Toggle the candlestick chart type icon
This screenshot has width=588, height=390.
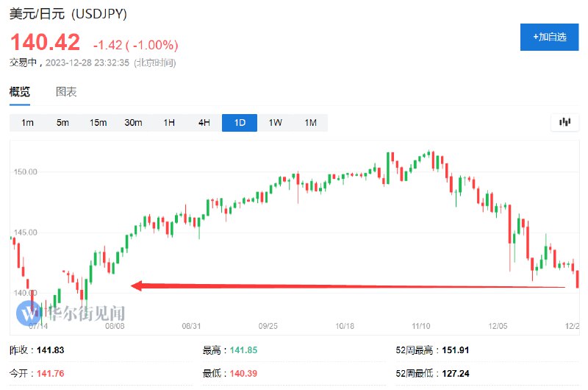(x=564, y=122)
